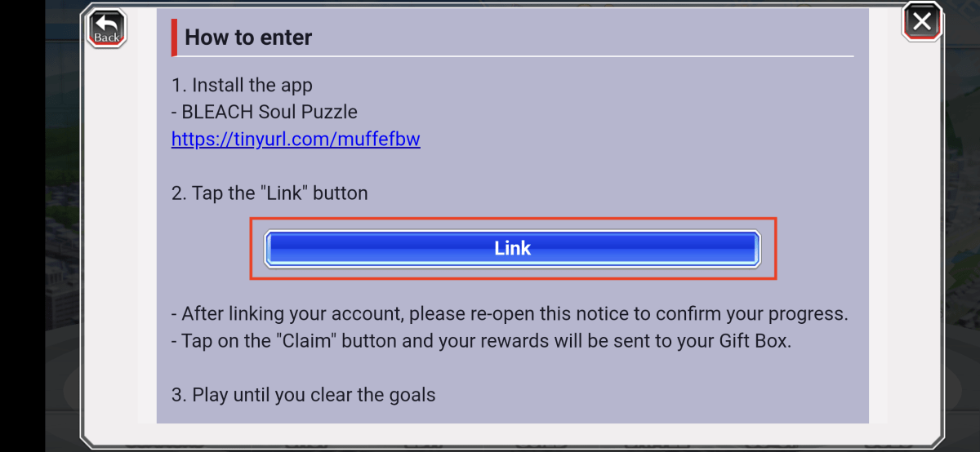Click the "1. Install the app" line
This screenshot has width=980, height=452.
[242, 85]
